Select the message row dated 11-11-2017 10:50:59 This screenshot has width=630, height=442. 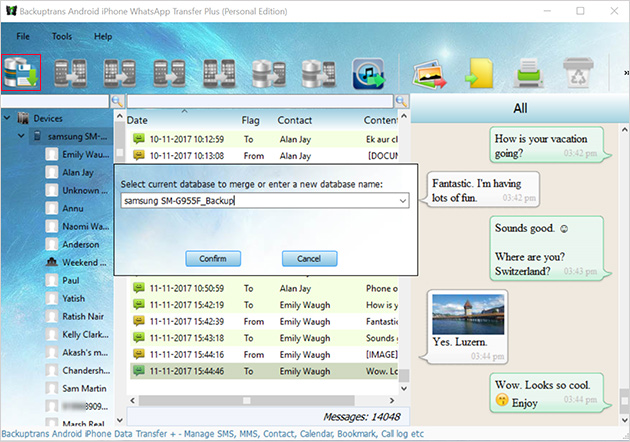264,288
